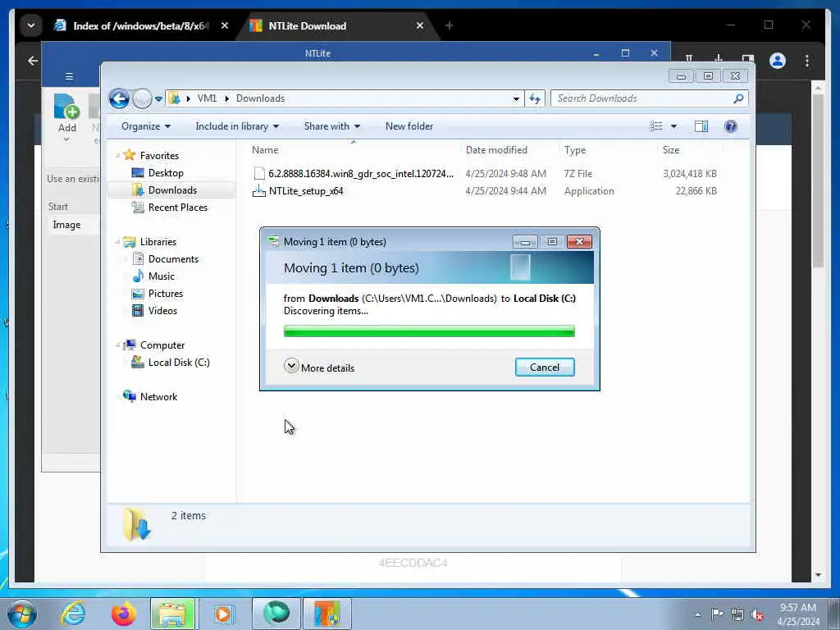Toggle the preview pane icon
The width and height of the screenshot is (840, 630).
(x=701, y=126)
